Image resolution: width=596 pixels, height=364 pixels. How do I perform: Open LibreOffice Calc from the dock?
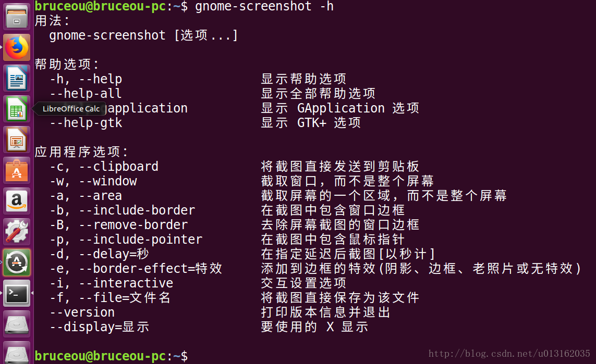[17, 109]
